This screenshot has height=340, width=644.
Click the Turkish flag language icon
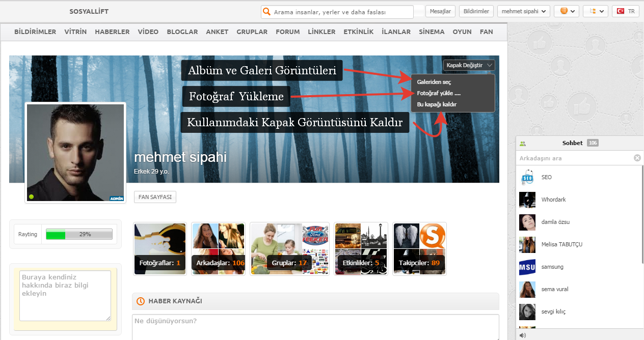pyautogui.click(x=621, y=11)
